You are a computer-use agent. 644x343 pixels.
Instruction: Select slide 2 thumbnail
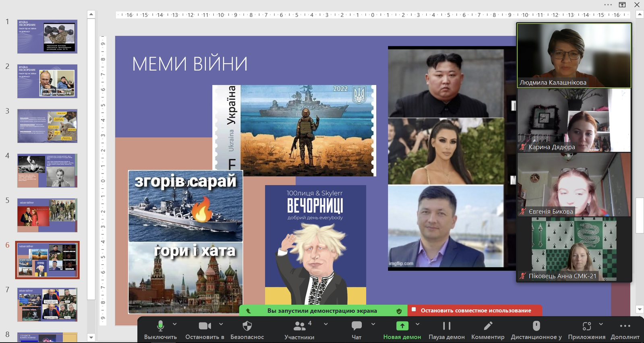[x=47, y=81]
